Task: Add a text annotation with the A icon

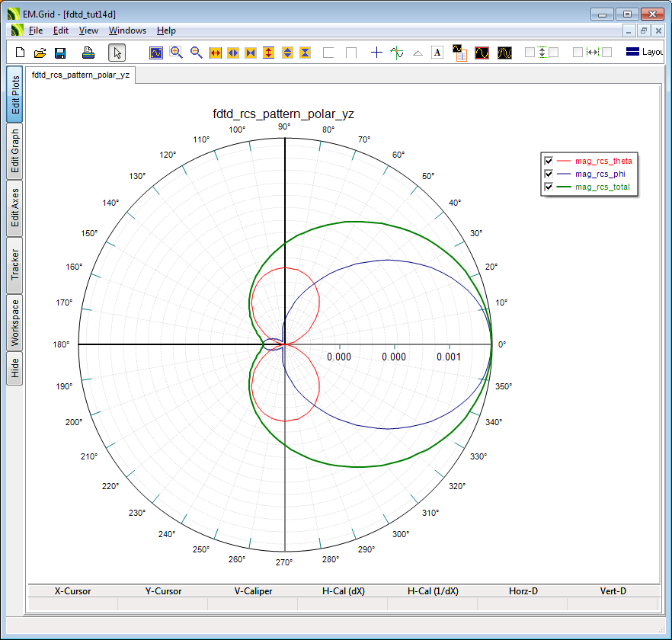Action: tap(437, 53)
